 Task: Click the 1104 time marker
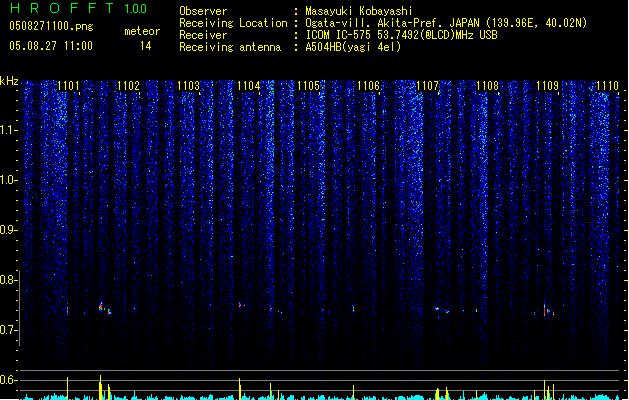249,86
